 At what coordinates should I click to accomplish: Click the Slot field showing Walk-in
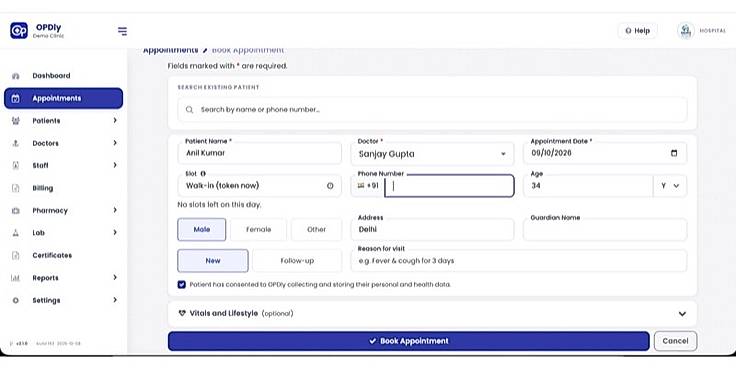pos(260,186)
